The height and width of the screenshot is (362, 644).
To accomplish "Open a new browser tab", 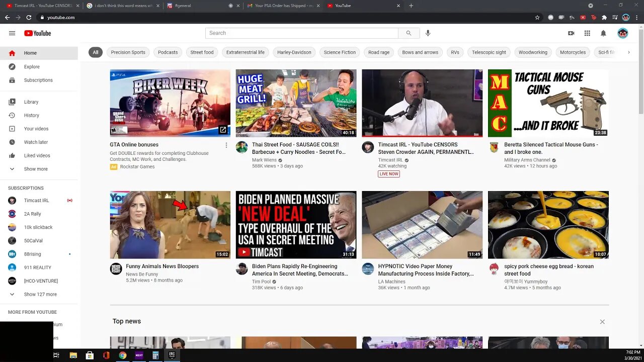I will [x=411, y=6].
